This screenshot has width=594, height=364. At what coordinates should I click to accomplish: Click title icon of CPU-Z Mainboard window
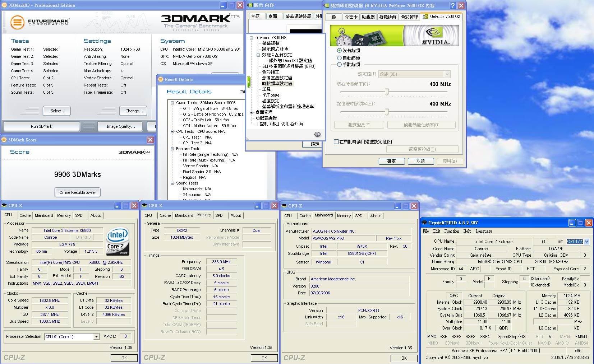pos(284,206)
